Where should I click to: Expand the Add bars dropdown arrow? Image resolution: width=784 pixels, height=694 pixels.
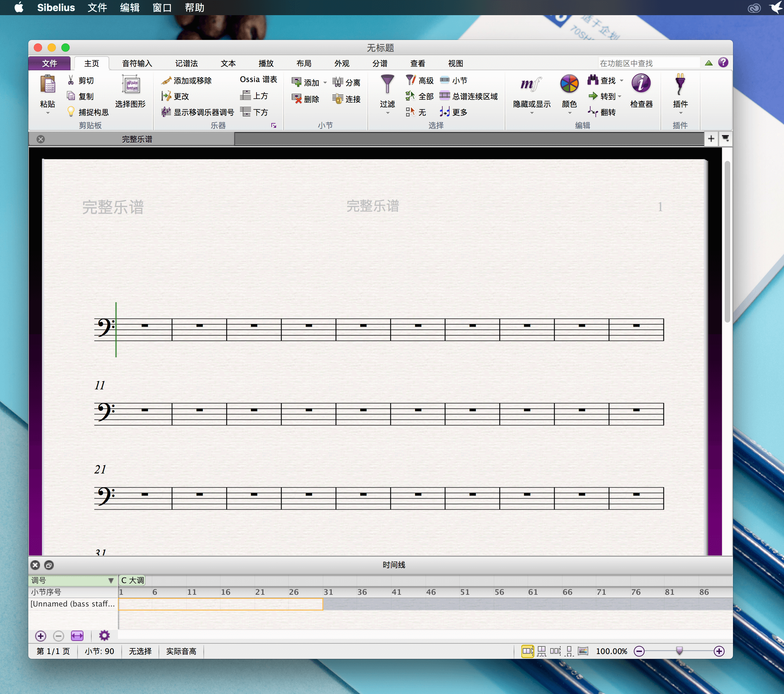325,83
